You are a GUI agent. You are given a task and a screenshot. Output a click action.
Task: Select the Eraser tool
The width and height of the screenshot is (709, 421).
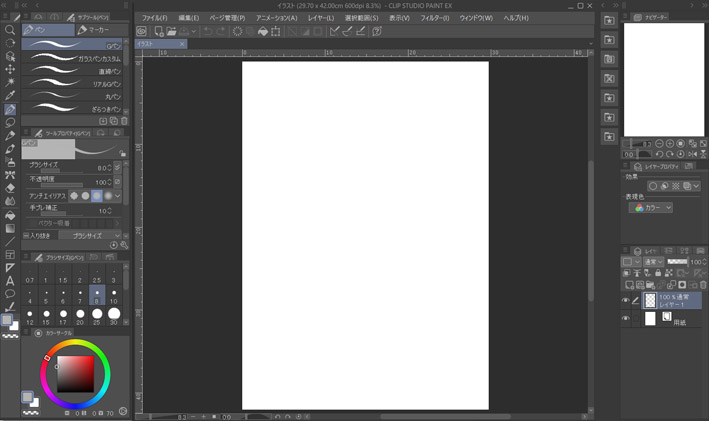[10, 187]
